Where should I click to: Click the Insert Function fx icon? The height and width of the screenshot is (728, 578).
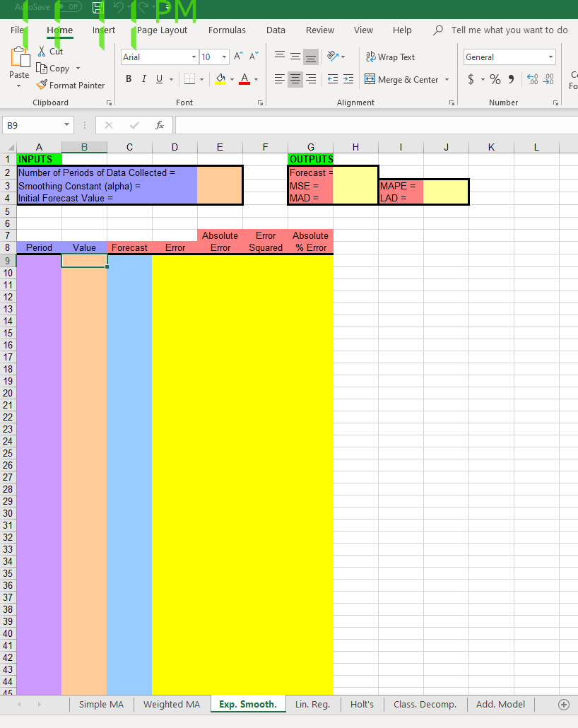pyautogui.click(x=159, y=125)
